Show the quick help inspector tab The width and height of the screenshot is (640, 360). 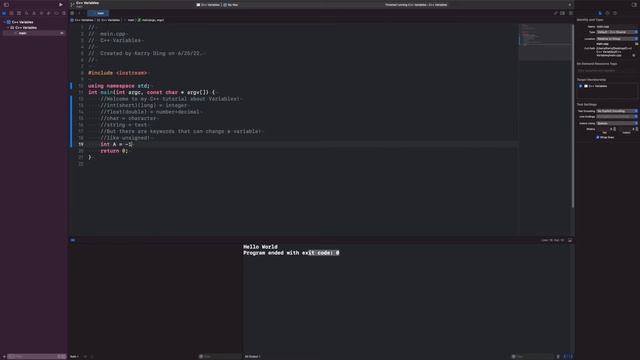(x=615, y=13)
